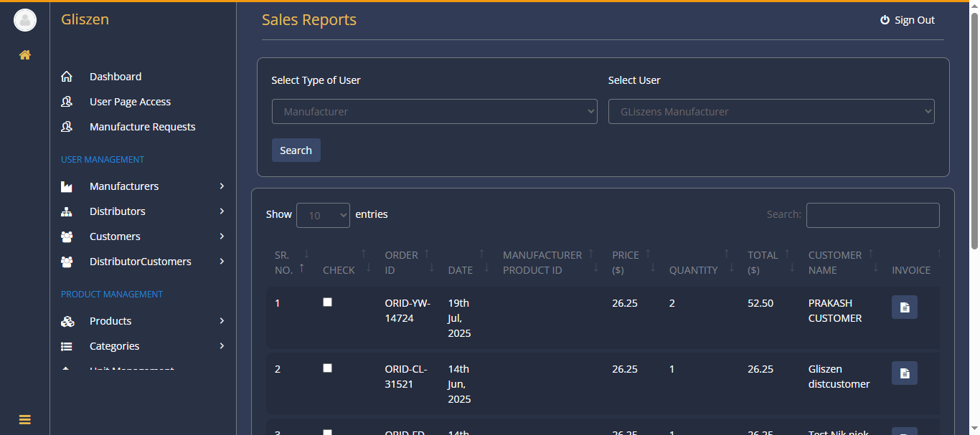Screen dimensions: 980x435
Task: Click the Search button
Action: coord(296,150)
